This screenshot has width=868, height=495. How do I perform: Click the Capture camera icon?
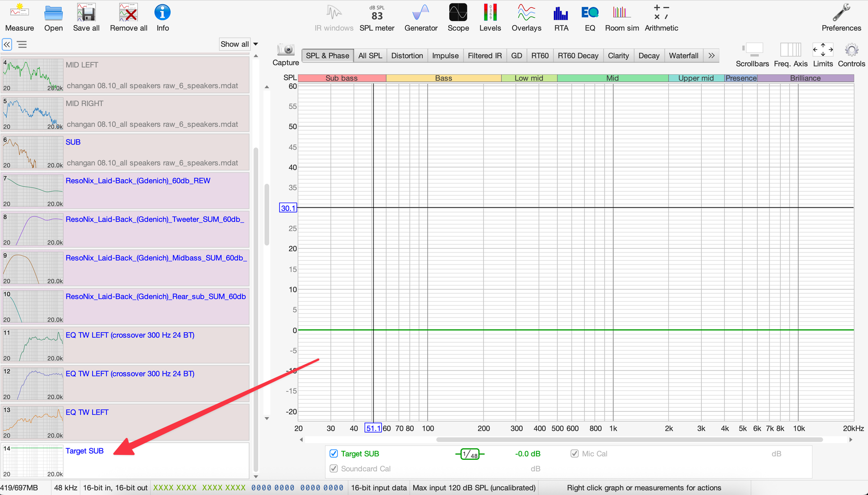286,50
